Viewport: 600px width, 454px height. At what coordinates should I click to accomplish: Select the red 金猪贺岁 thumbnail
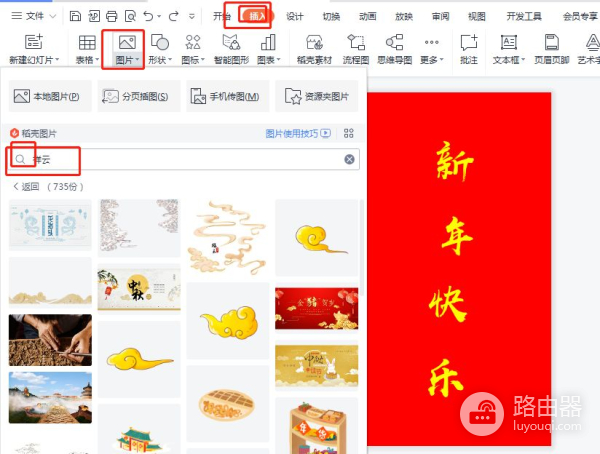316,309
